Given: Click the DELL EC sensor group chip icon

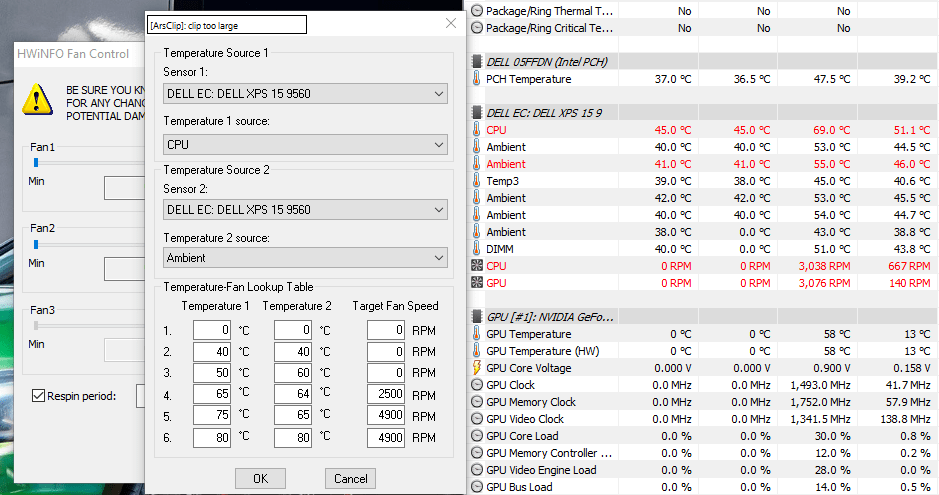Looking at the screenshot, I should coord(477,113).
